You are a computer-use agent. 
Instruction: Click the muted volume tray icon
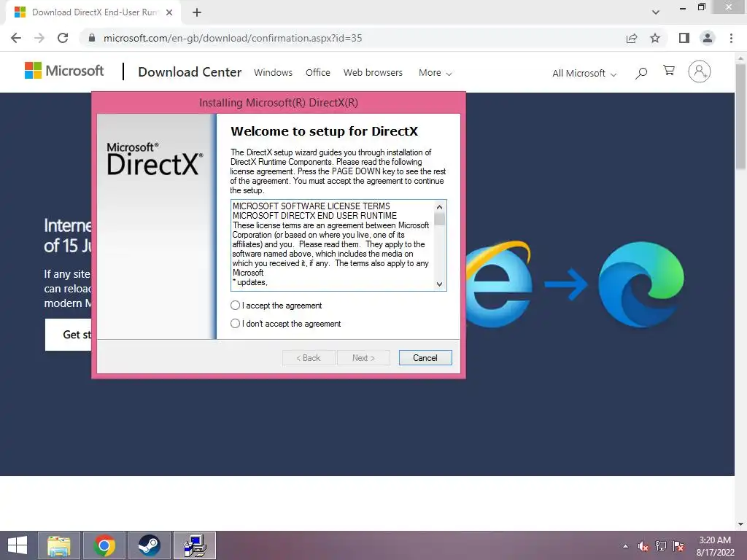[643, 546]
